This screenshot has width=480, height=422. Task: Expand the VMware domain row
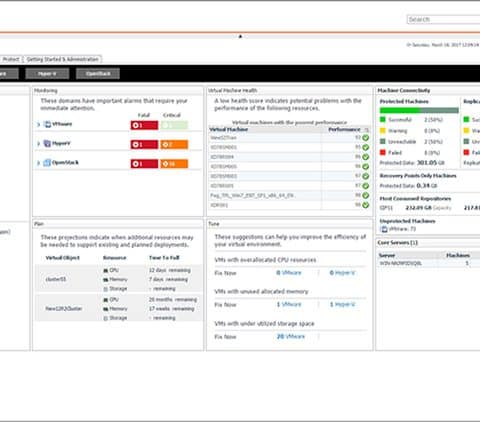point(38,125)
